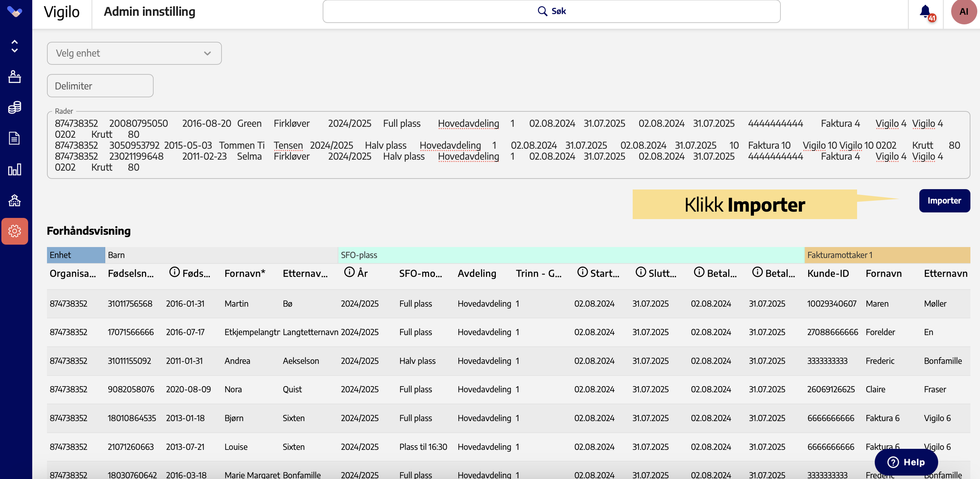Open the bar chart statistics icon
The height and width of the screenshot is (479, 980).
tap(14, 169)
